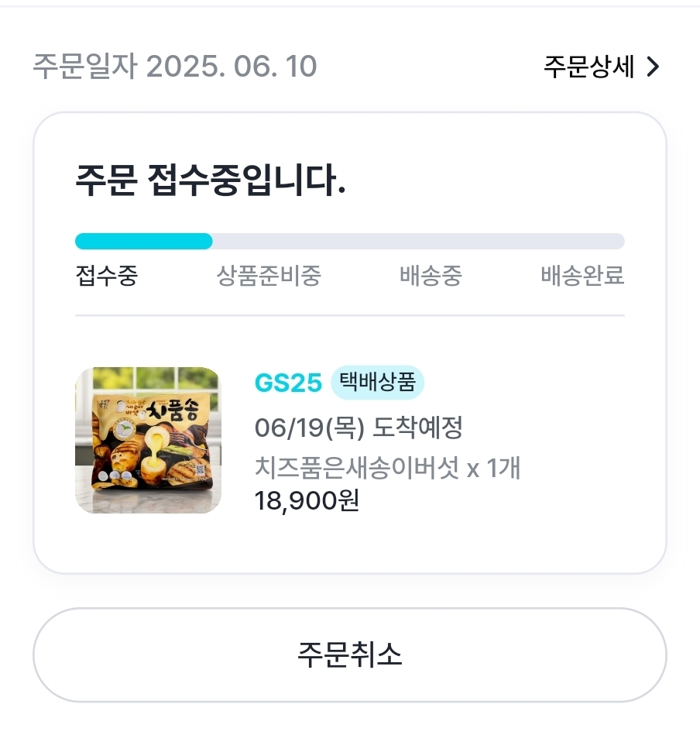
Task: Click the 2025. 06. 10 order date
Action: pyautogui.click(x=232, y=67)
